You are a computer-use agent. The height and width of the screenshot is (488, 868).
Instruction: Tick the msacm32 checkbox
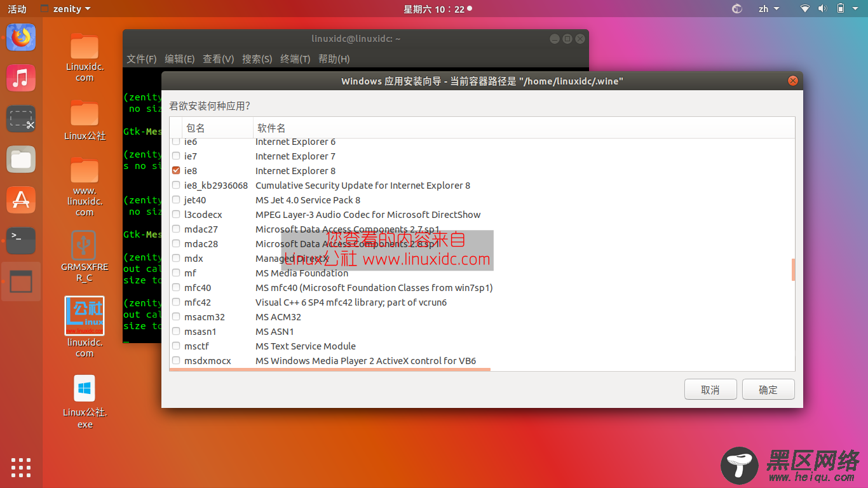coord(176,317)
